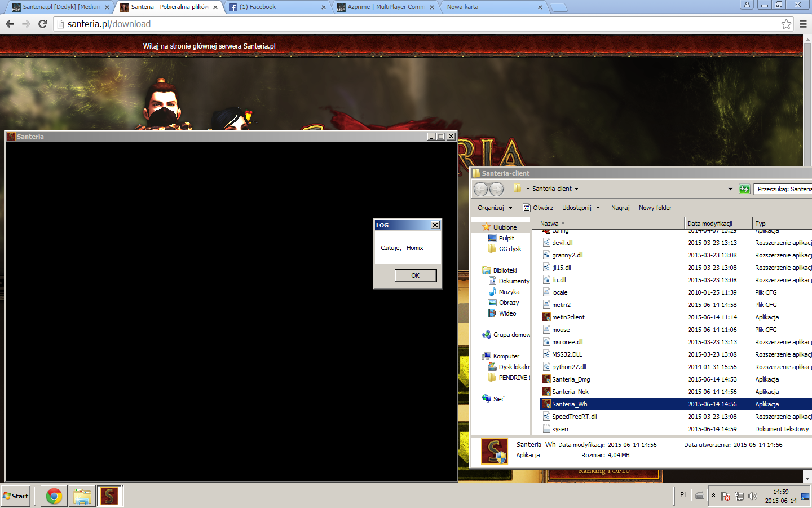Select the SpeedTreeRT.dll file
Image resolution: width=812 pixels, height=508 pixels.
tap(574, 417)
